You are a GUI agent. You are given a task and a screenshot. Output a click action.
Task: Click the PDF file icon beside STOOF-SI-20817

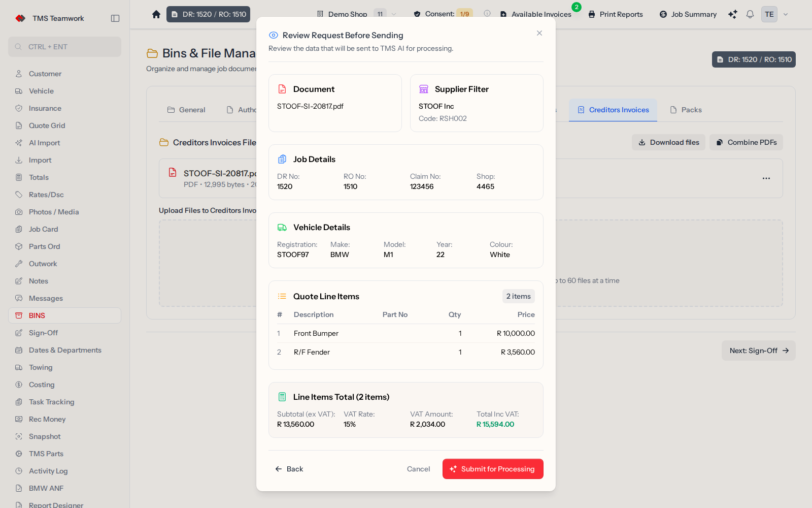(x=173, y=172)
